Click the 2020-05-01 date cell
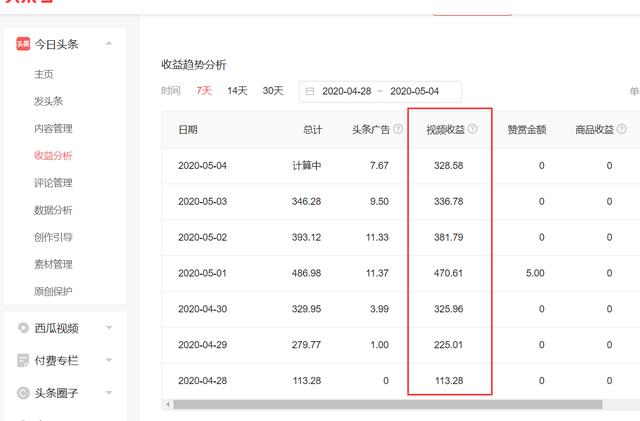This screenshot has width=640, height=421. tap(202, 273)
